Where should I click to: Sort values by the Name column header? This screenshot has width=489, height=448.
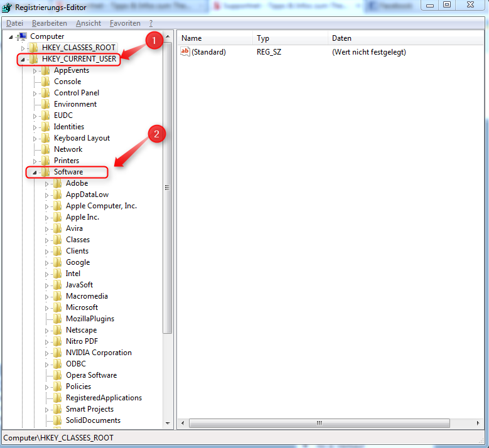pyautogui.click(x=215, y=38)
